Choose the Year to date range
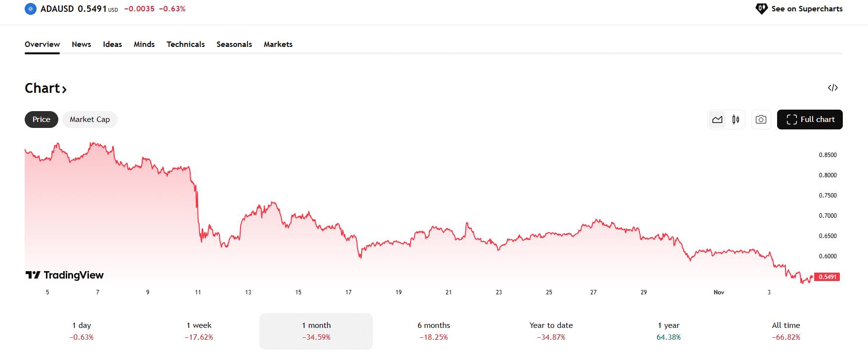 pos(551,331)
